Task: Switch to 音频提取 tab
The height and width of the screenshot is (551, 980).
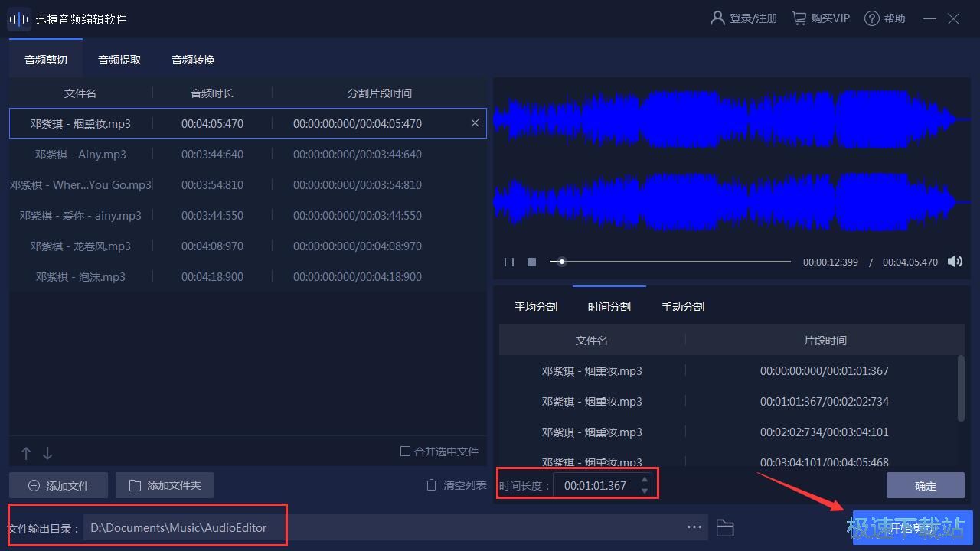Action: (119, 60)
